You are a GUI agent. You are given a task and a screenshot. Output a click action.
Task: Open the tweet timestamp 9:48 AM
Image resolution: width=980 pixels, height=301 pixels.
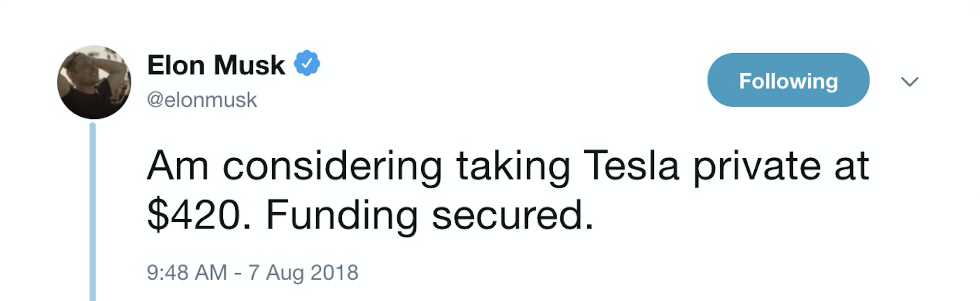coord(187,272)
